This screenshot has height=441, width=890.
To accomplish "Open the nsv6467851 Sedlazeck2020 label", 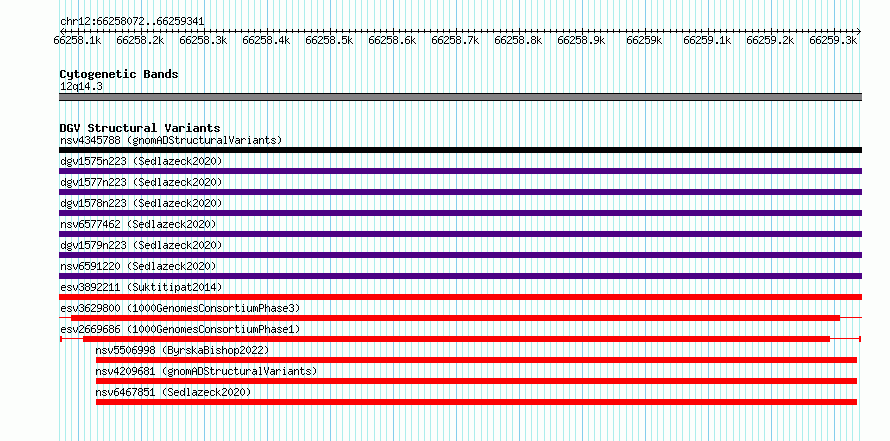I will 173,392.
